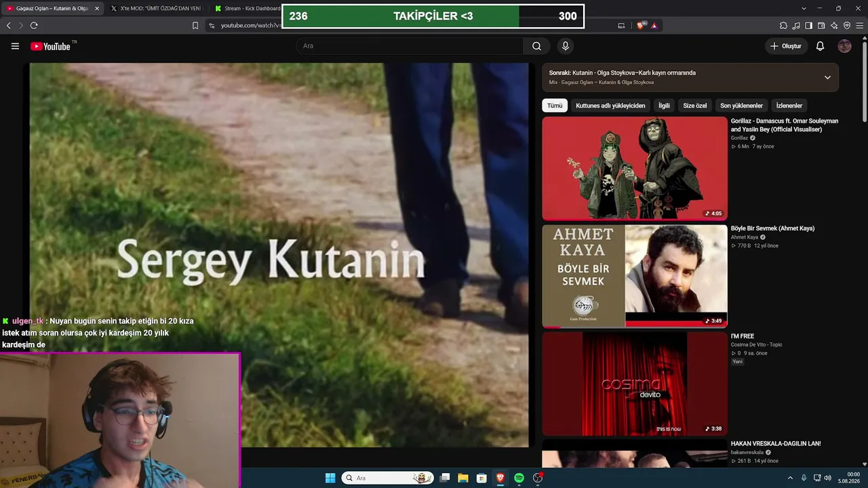Open Gorillaz Damascus video title
Screen dimensions: 868x488
[785, 125]
